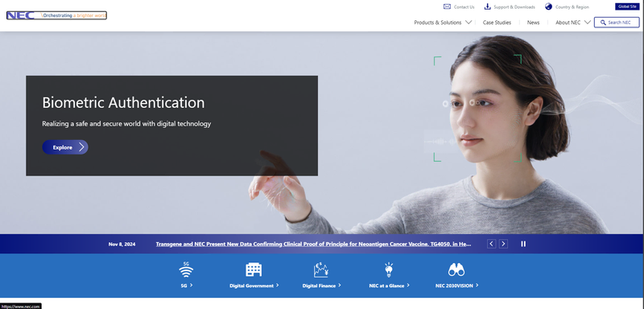Click the Realizing a safe and secure world subtitle

click(126, 123)
